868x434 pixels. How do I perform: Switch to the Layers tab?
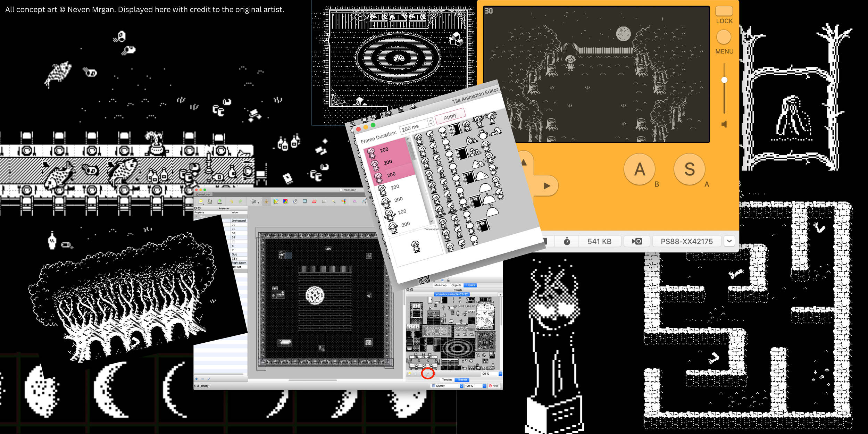(x=470, y=285)
